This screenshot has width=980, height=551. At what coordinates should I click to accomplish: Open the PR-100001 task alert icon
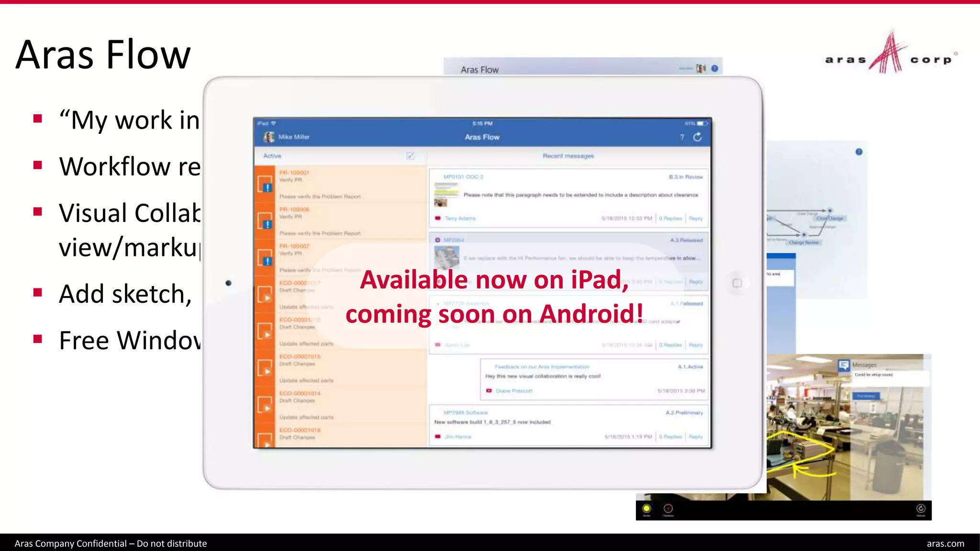pyautogui.click(x=265, y=184)
